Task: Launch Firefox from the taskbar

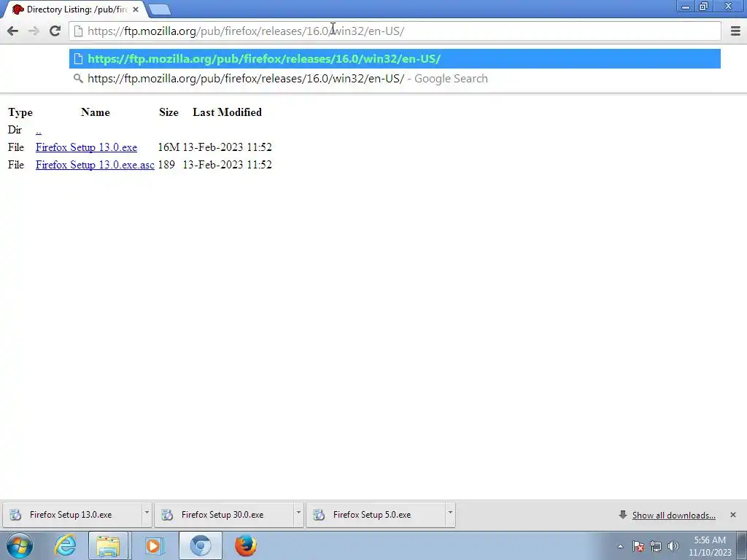Action: pos(245,545)
